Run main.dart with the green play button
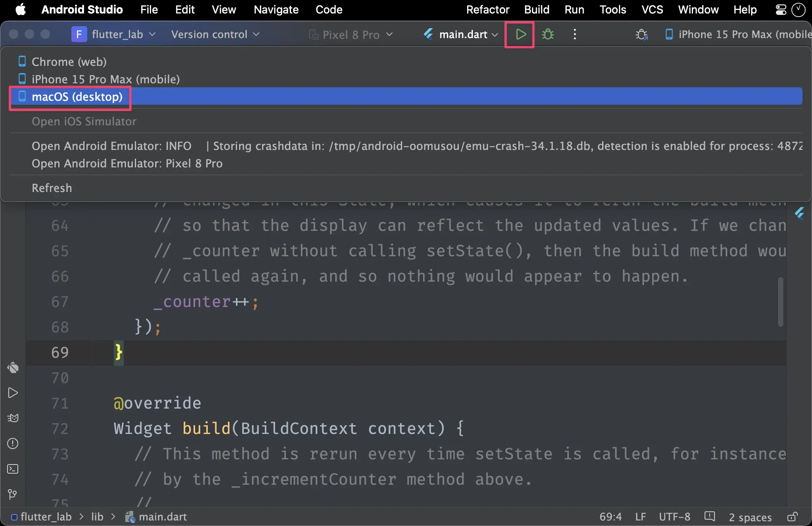The width and height of the screenshot is (812, 526). tap(521, 35)
